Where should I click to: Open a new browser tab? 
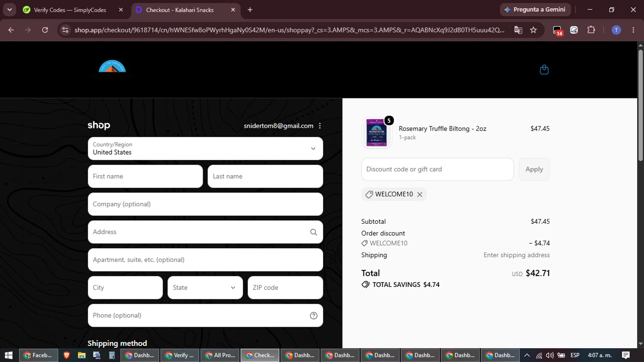click(250, 10)
